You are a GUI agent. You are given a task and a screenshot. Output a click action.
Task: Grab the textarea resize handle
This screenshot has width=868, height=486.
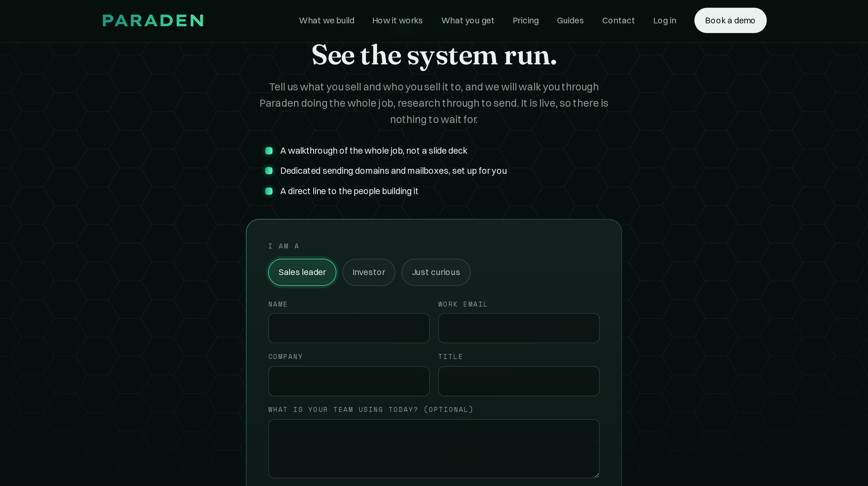(x=596, y=475)
